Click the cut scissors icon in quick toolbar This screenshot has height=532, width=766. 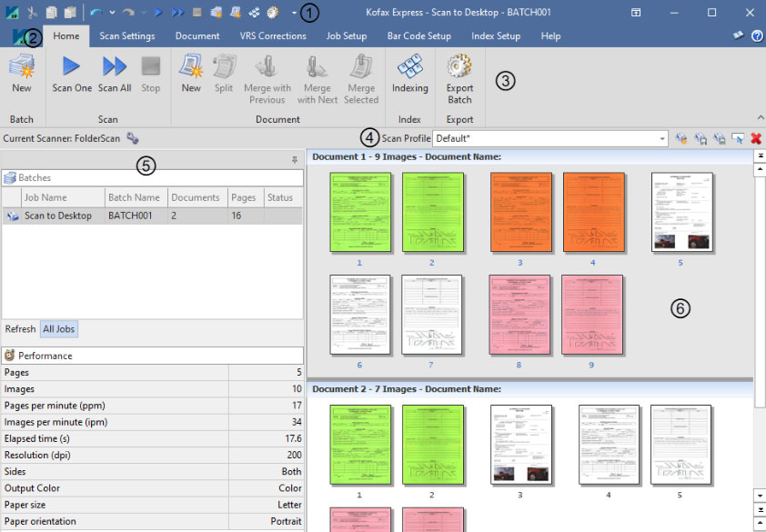coord(33,13)
